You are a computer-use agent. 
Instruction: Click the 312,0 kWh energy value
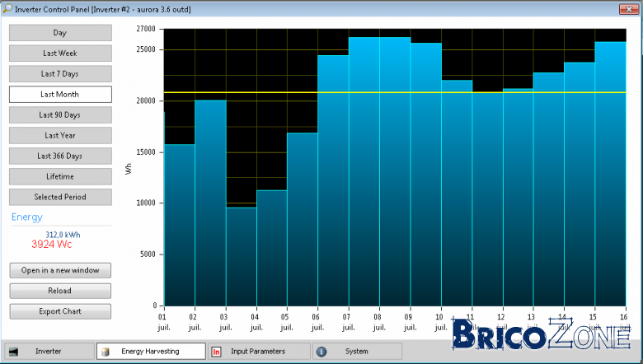63,235
